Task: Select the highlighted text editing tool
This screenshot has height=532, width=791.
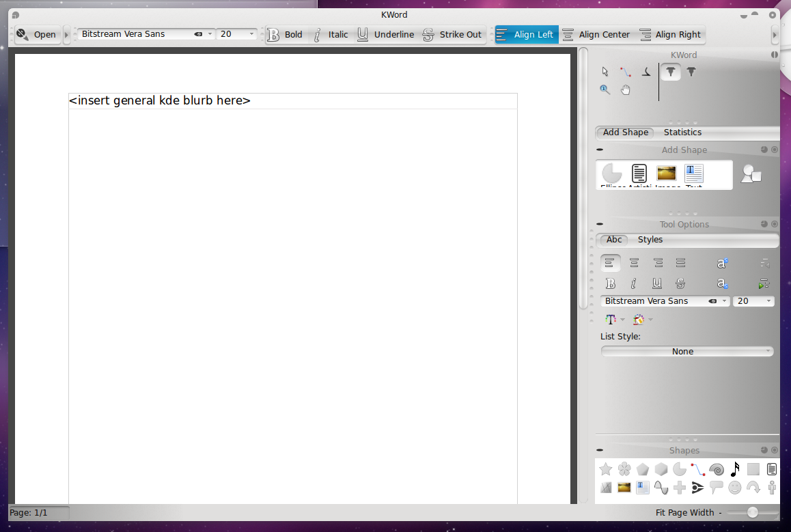Action: [670, 72]
